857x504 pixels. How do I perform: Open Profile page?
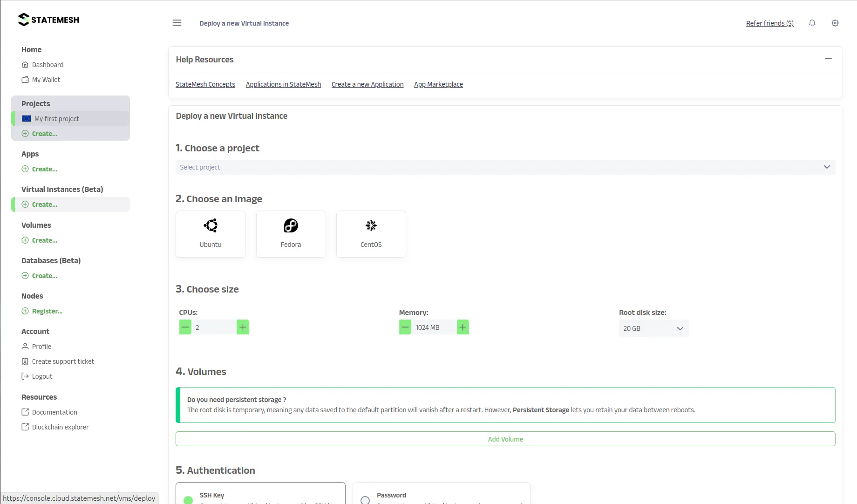click(41, 347)
